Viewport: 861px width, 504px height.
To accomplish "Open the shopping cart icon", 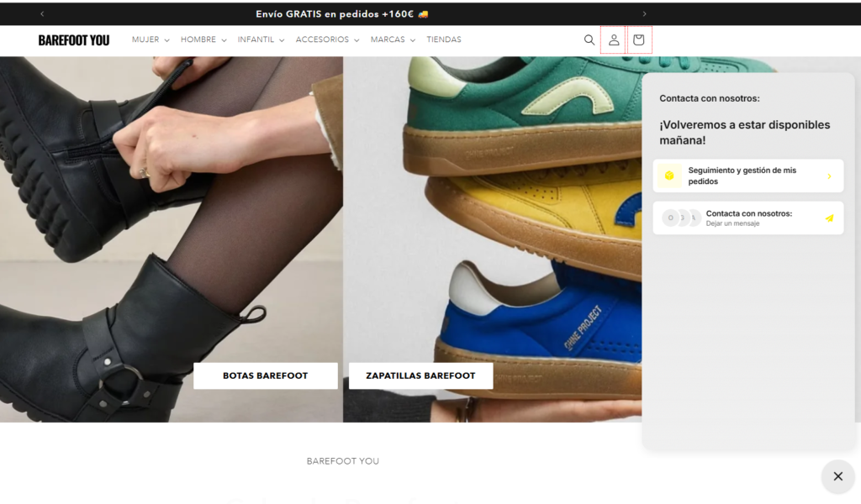I will 639,39.
